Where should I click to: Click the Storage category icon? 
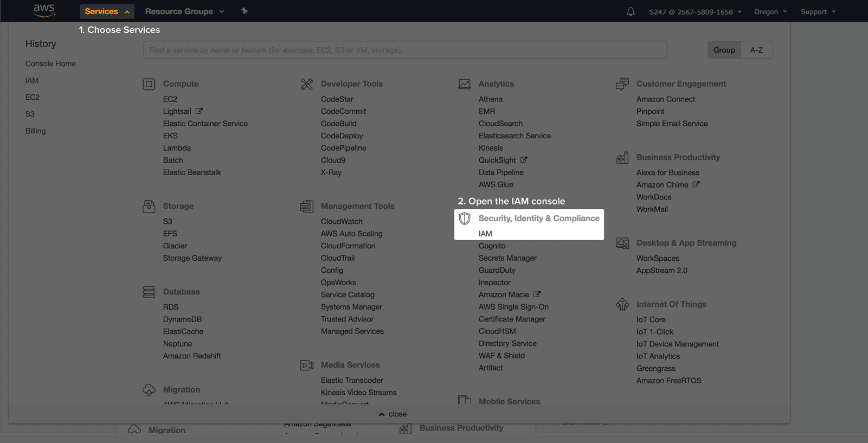pyautogui.click(x=149, y=206)
